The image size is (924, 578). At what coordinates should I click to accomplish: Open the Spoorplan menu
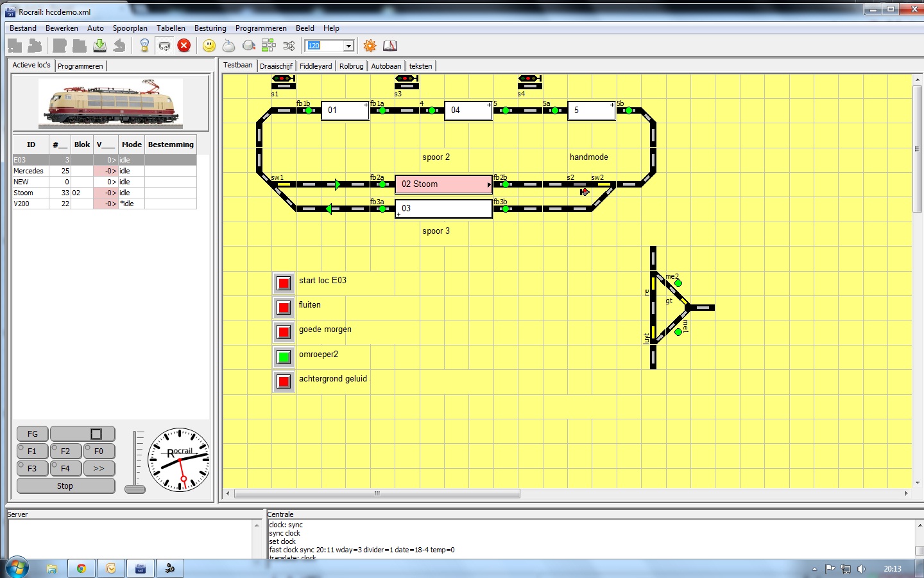130,28
